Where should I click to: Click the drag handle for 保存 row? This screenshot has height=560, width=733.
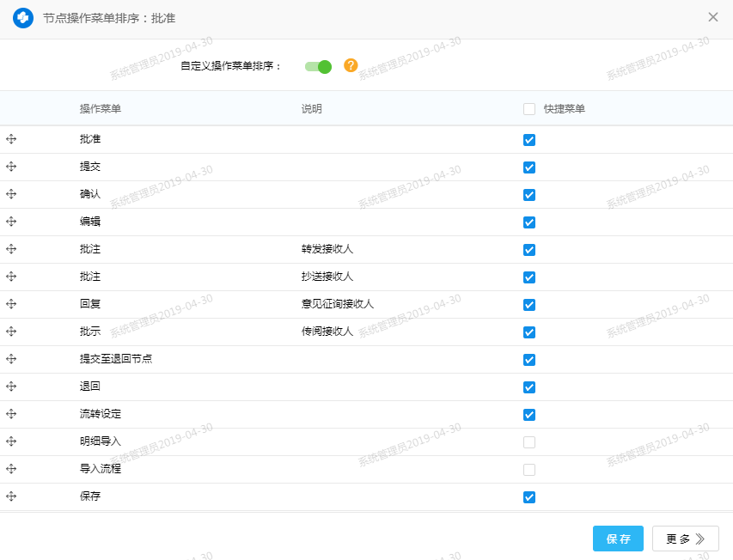click(x=11, y=496)
